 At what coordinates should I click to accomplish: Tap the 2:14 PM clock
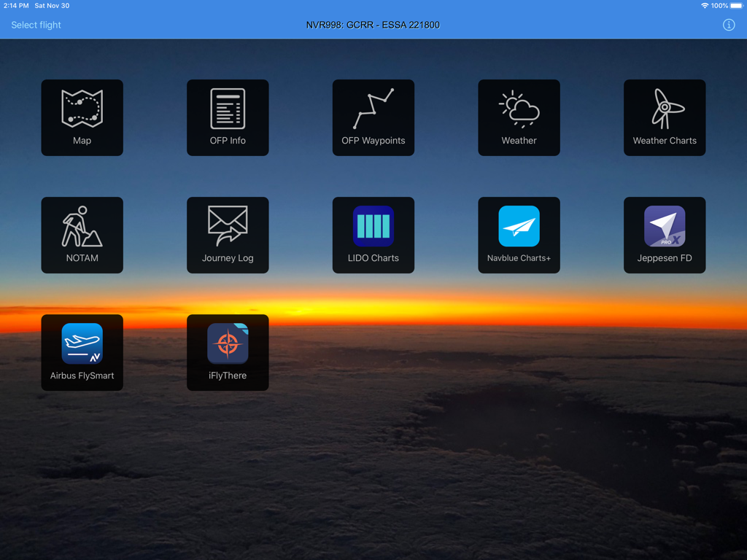click(16, 6)
